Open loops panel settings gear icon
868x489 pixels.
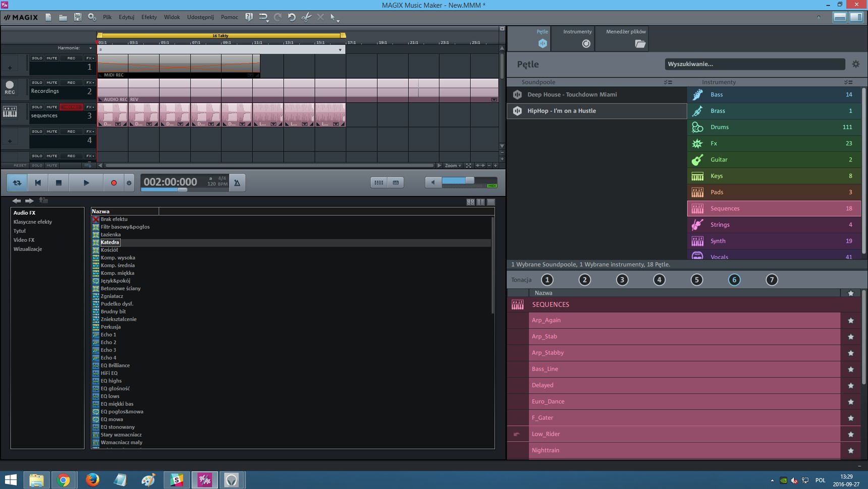pos(855,64)
